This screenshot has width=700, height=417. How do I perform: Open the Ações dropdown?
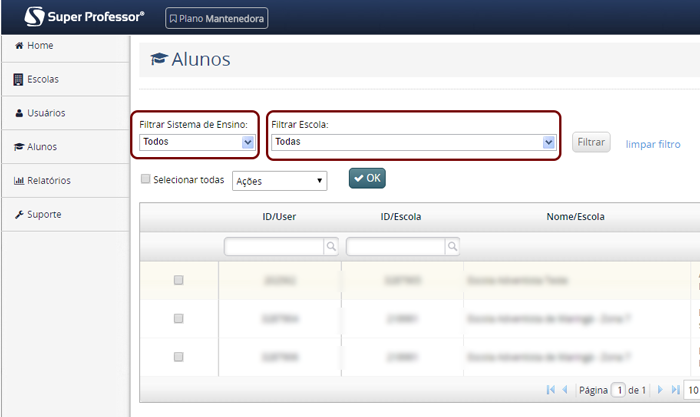tap(280, 181)
